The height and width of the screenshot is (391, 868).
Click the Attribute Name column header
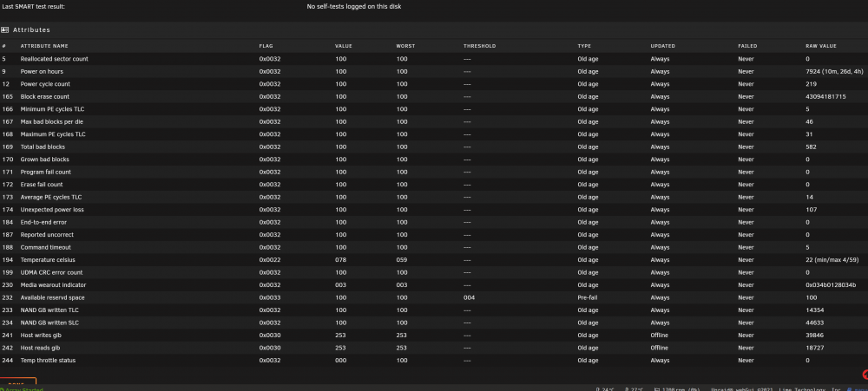pos(44,46)
